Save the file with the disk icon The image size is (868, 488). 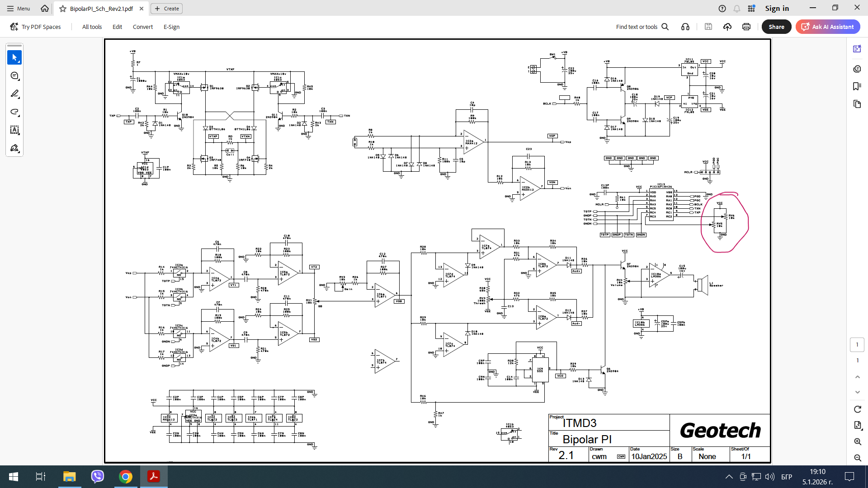pos(708,27)
